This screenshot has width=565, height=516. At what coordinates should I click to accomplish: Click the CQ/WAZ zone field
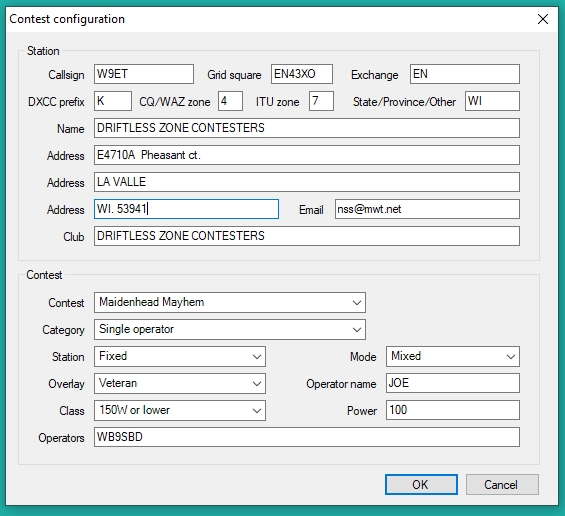click(230, 101)
